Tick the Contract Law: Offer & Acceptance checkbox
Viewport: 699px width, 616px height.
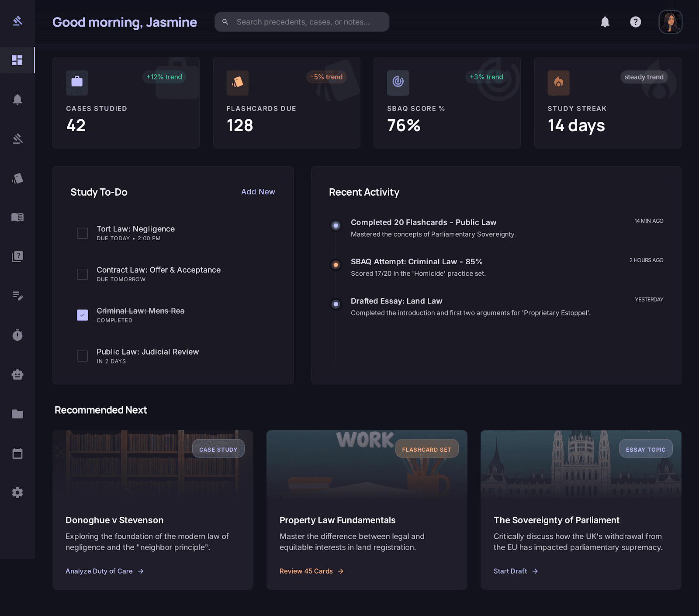[82, 274]
